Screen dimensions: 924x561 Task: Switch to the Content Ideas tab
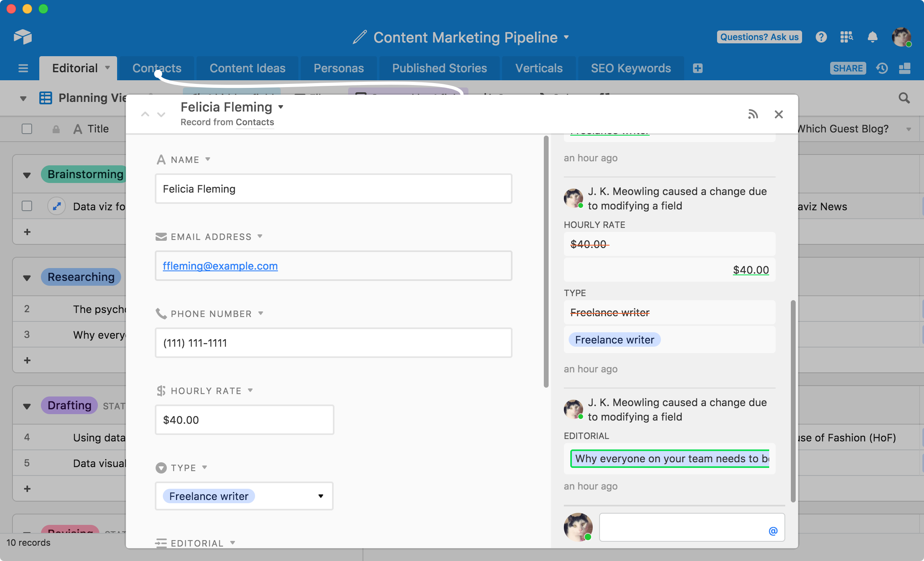click(247, 68)
